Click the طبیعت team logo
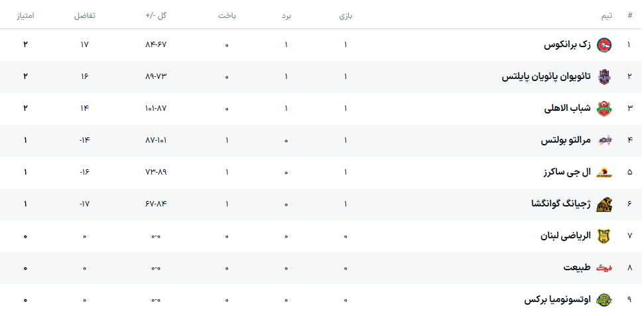 604,268
